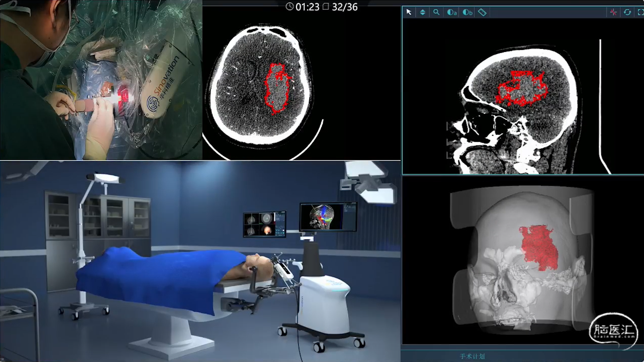Screen dimensions: 644x362
Task: Click the refresh/reset view icon
Action: (627, 12)
